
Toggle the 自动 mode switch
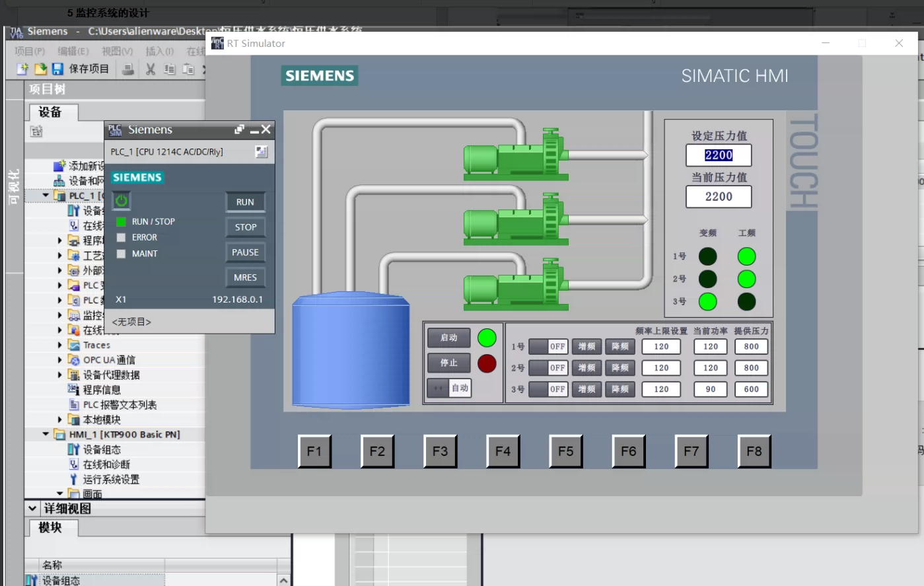tap(449, 388)
